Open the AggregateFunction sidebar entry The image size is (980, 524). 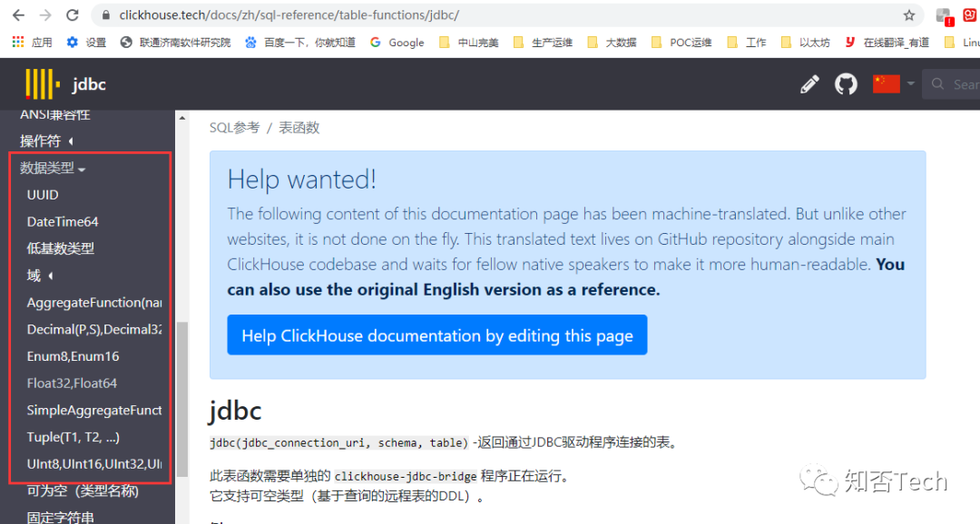93,303
